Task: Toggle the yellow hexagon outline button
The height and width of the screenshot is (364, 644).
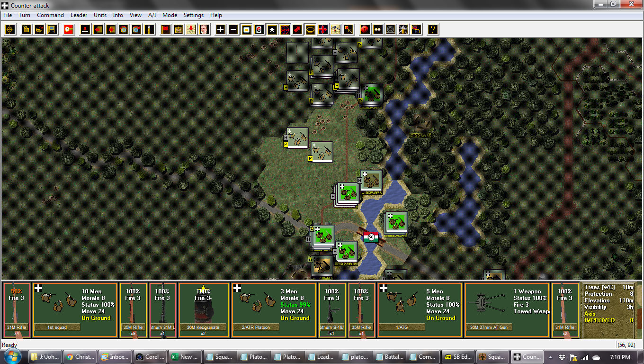Action: click(x=310, y=29)
